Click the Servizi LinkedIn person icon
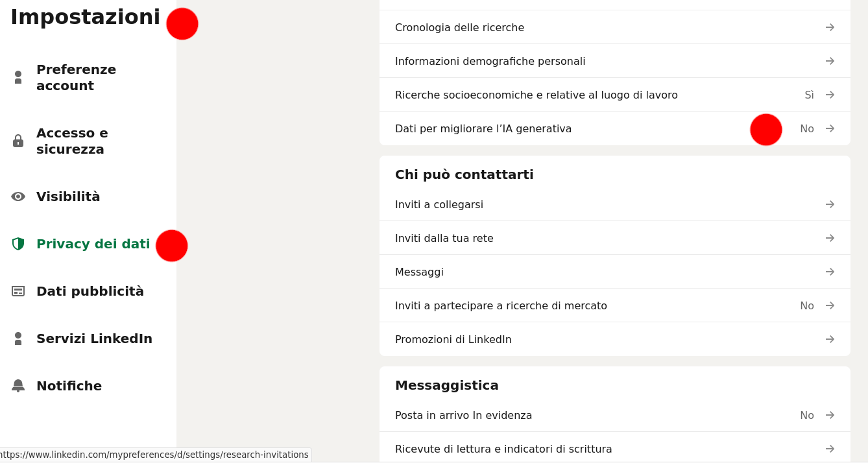This screenshot has width=868, height=463. coord(18,338)
